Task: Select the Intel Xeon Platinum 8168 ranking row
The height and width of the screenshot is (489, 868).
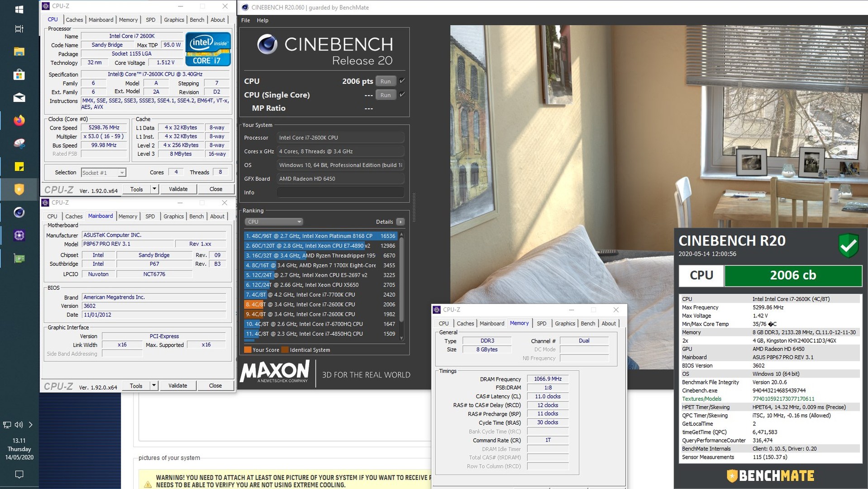Action: pos(320,236)
